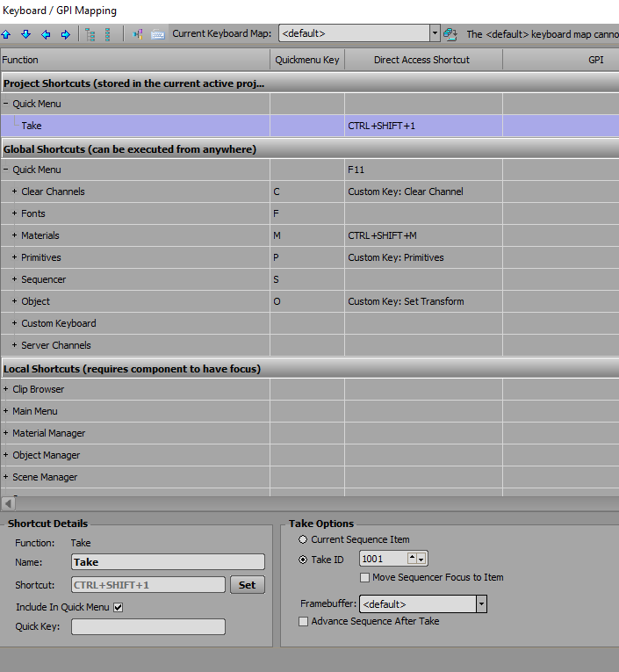
Task: Expand the Primitives node
Action: (x=15, y=257)
